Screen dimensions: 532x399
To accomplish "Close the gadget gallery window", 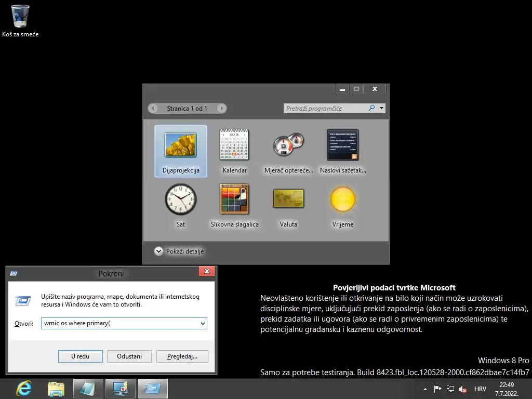I will click(x=375, y=89).
